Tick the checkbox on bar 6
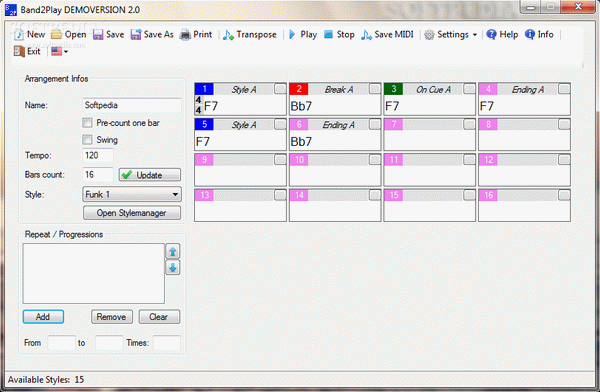This screenshot has width=600, height=392. (375, 124)
